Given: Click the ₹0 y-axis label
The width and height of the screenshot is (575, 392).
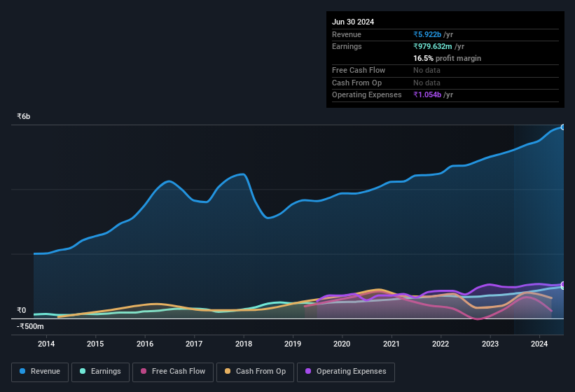Looking at the screenshot, I should (x=22, y=310).
